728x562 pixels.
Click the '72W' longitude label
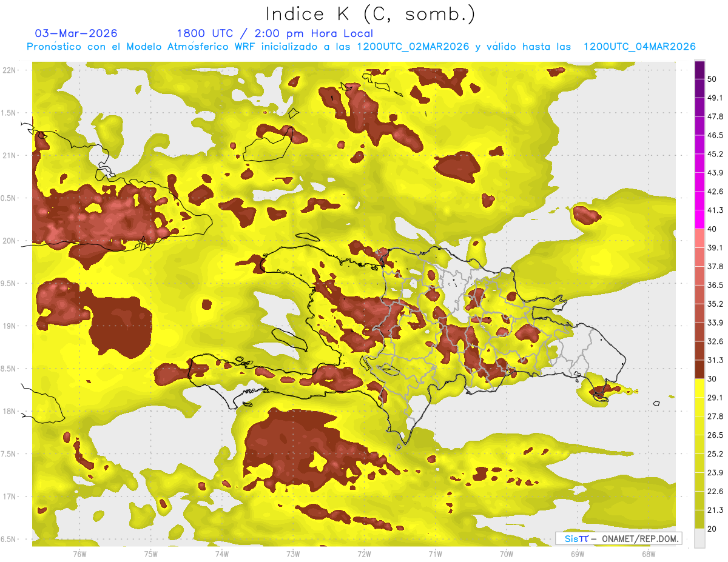[364, 554]
